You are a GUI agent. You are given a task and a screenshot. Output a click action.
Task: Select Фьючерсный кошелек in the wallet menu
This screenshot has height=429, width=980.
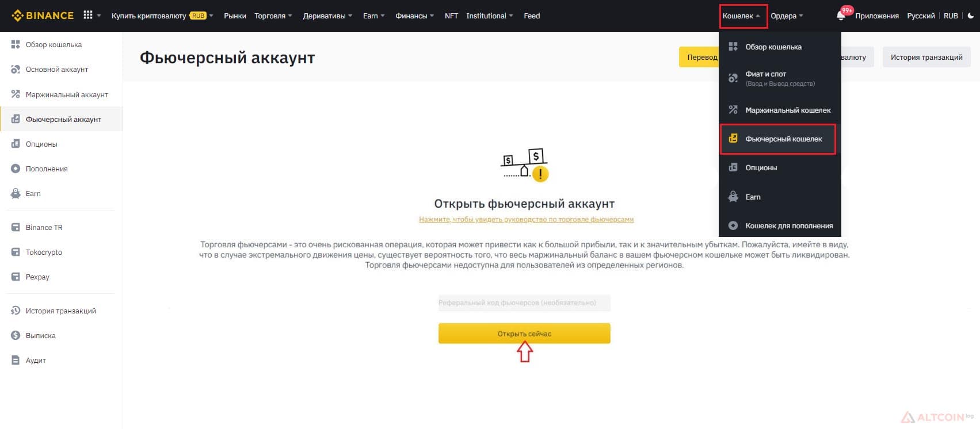778,139
